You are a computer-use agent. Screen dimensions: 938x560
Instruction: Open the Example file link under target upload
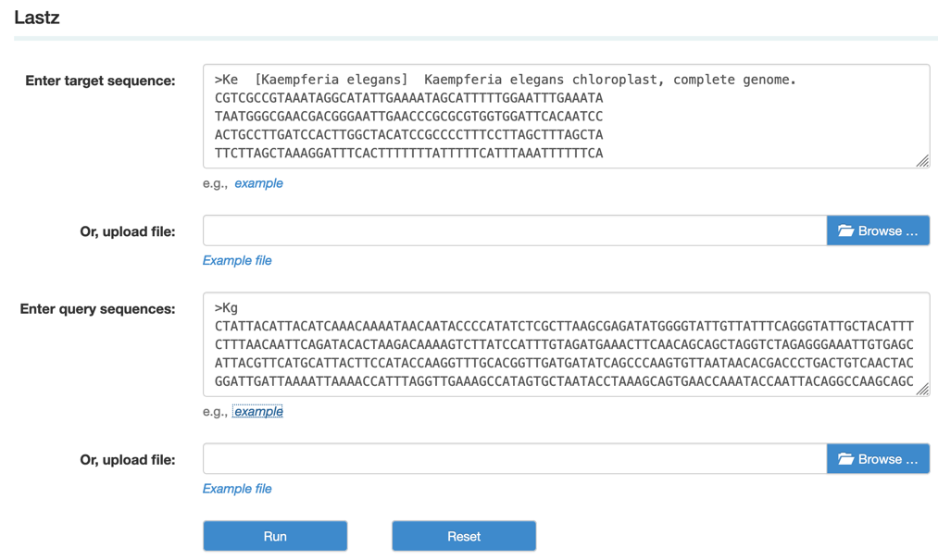(237, 260)
